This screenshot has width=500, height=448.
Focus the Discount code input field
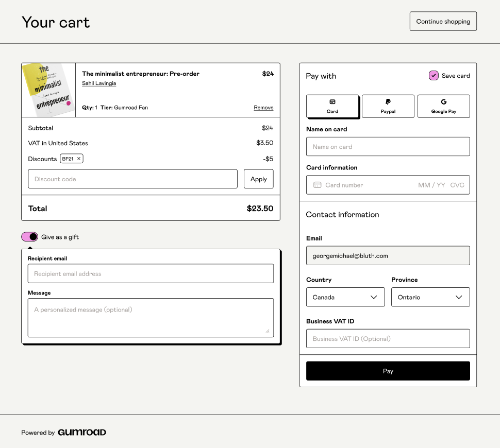pyautogui.click(x=132, y=179)
